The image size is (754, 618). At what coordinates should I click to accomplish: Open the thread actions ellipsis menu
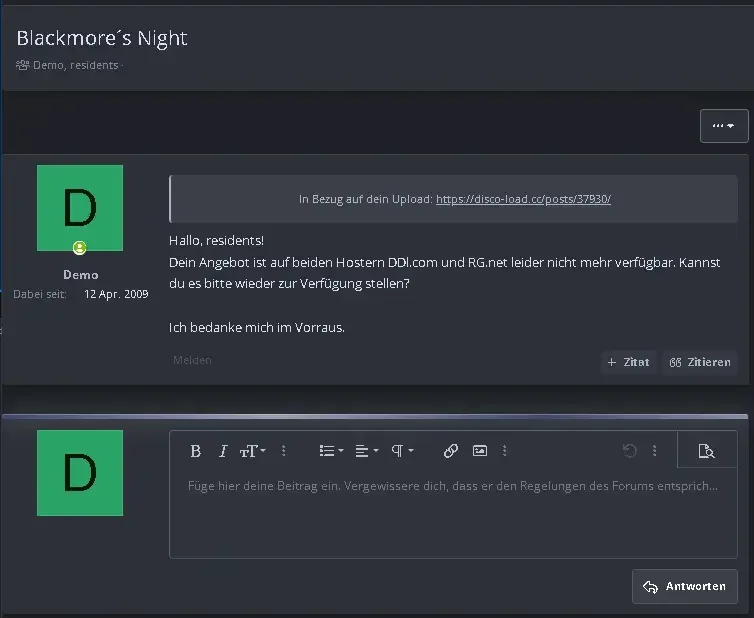pos(724,126)
